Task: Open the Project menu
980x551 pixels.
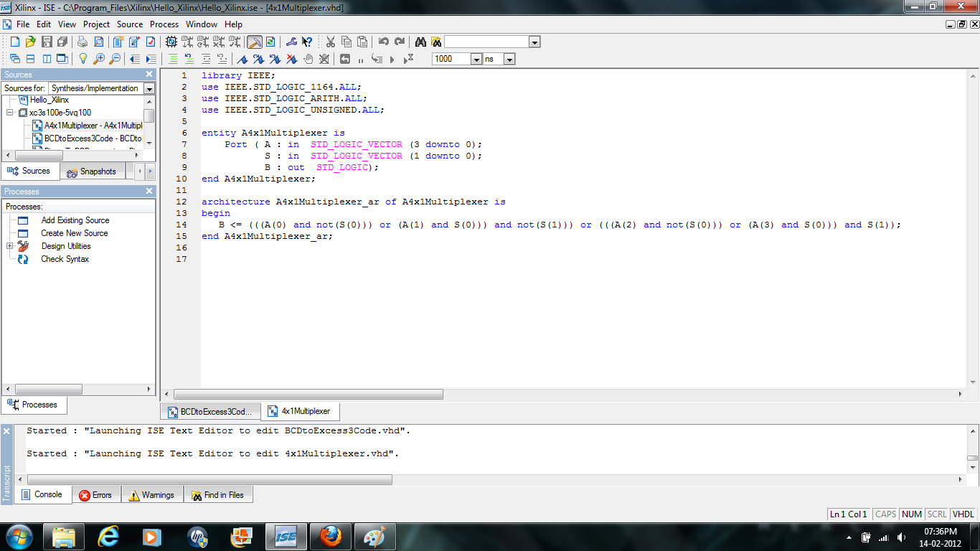Action: pos(96,24)
